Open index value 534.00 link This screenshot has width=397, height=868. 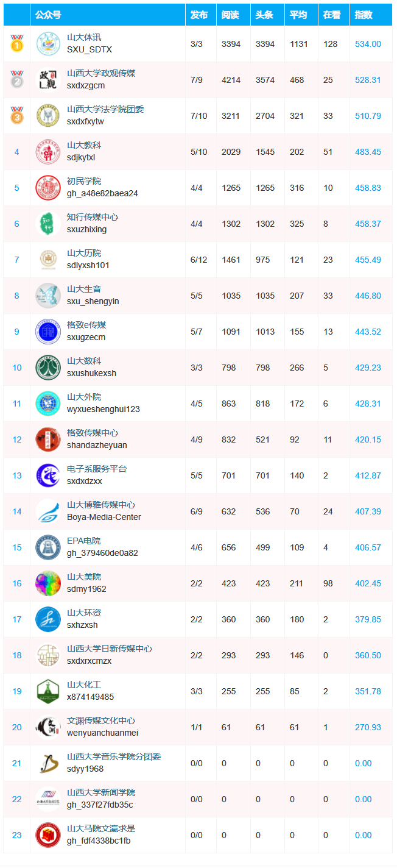coord(368,44)
